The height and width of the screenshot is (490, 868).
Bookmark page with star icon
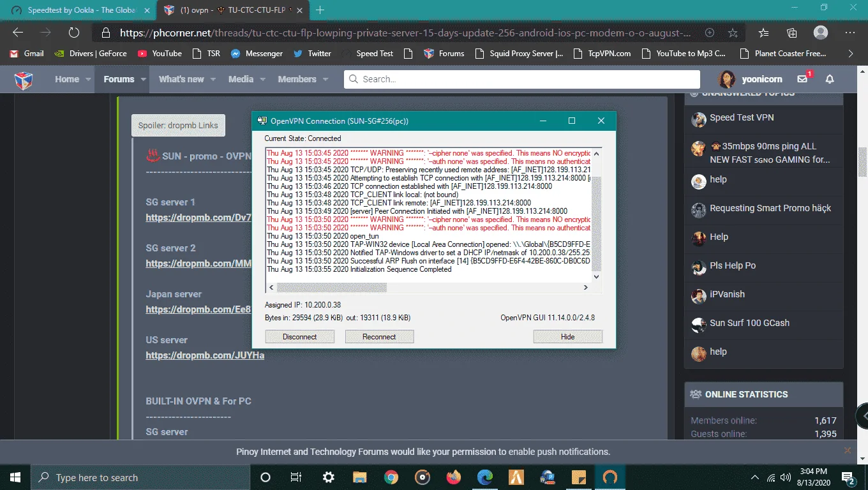click(x=733, y=33)
